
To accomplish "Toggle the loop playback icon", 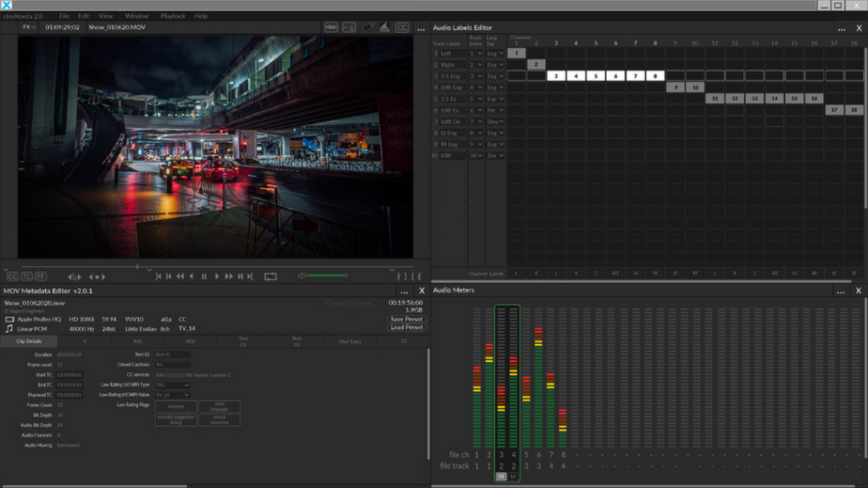I will (x=270, y=276).
